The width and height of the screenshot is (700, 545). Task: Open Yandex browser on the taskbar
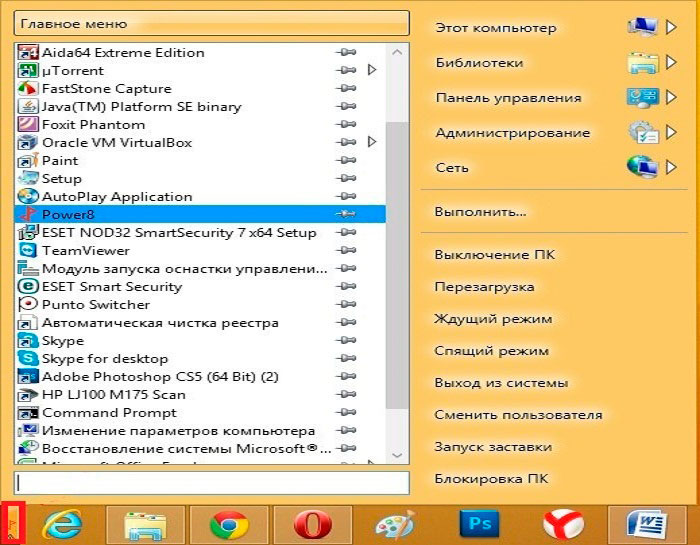563,524
